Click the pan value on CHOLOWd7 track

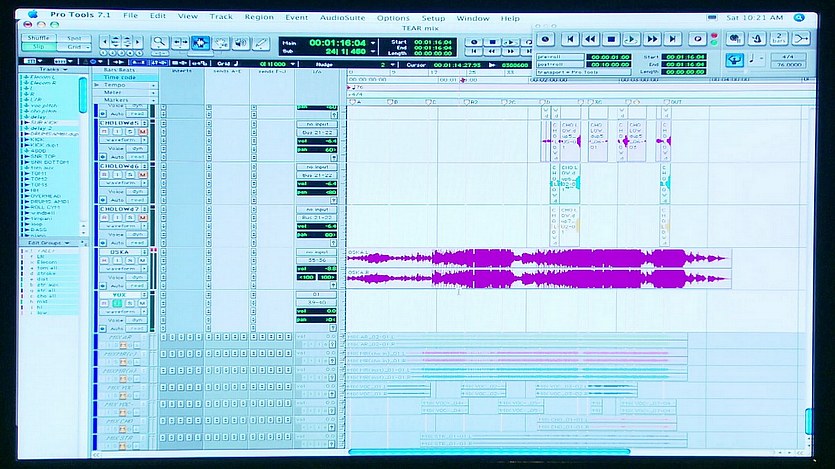(x=317, y=235)
